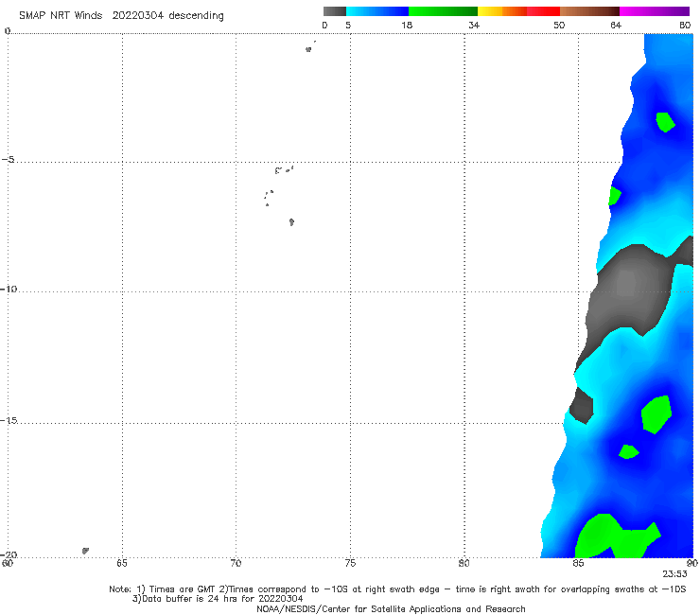The image size is (700, 615).
Task: Click the longitude label '75'
Action: [x=350, y=563]
